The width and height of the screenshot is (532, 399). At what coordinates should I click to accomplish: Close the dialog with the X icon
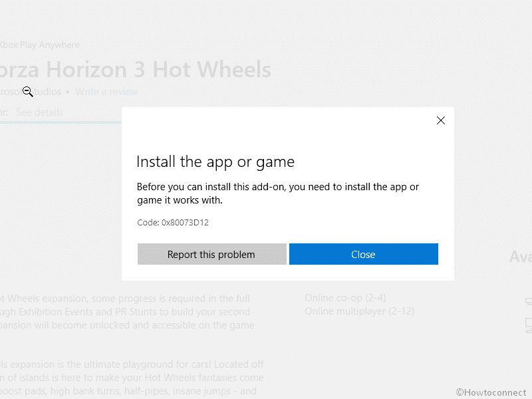coord(440,120)
